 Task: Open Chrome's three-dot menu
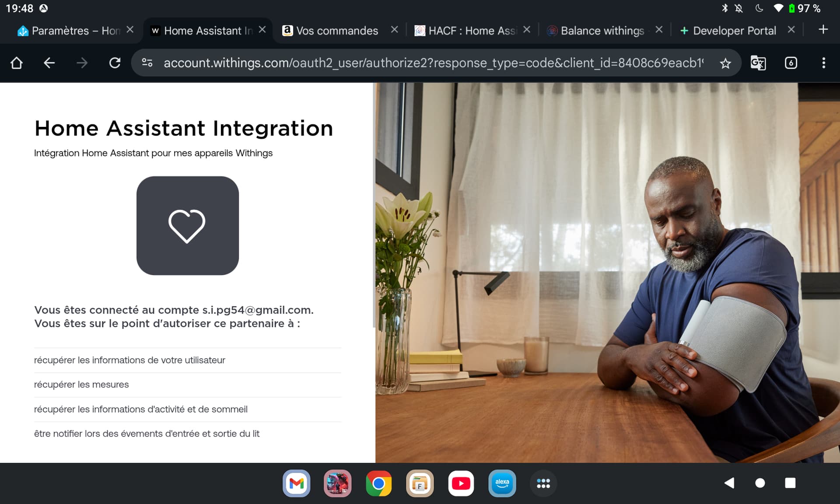[823, 63]
